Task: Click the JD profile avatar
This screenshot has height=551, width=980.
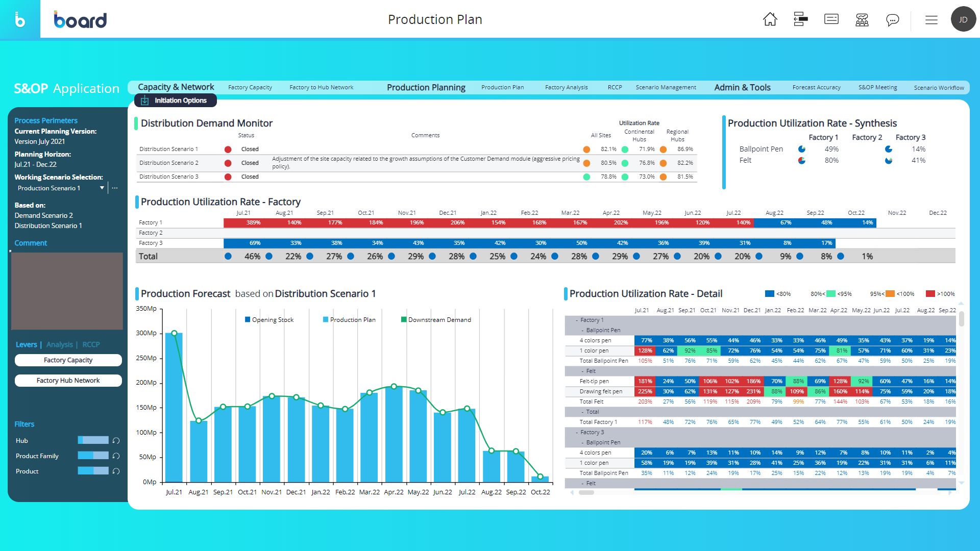Action: [964, 19]
